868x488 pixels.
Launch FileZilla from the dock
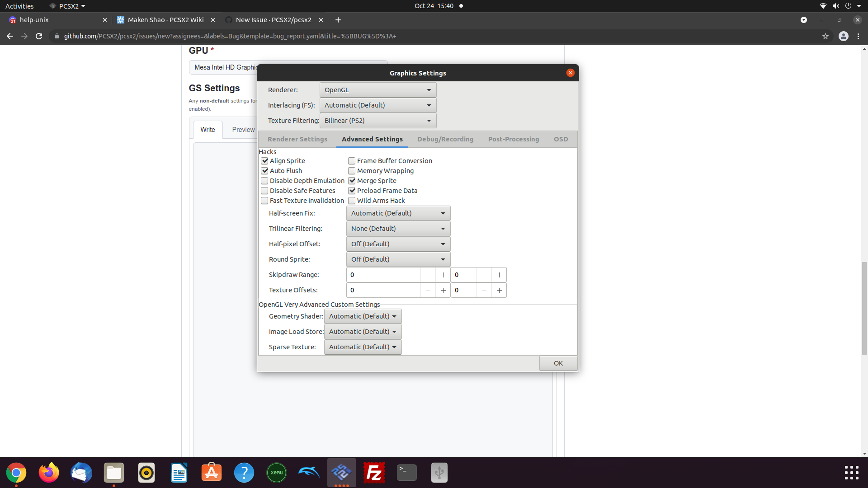374,473
